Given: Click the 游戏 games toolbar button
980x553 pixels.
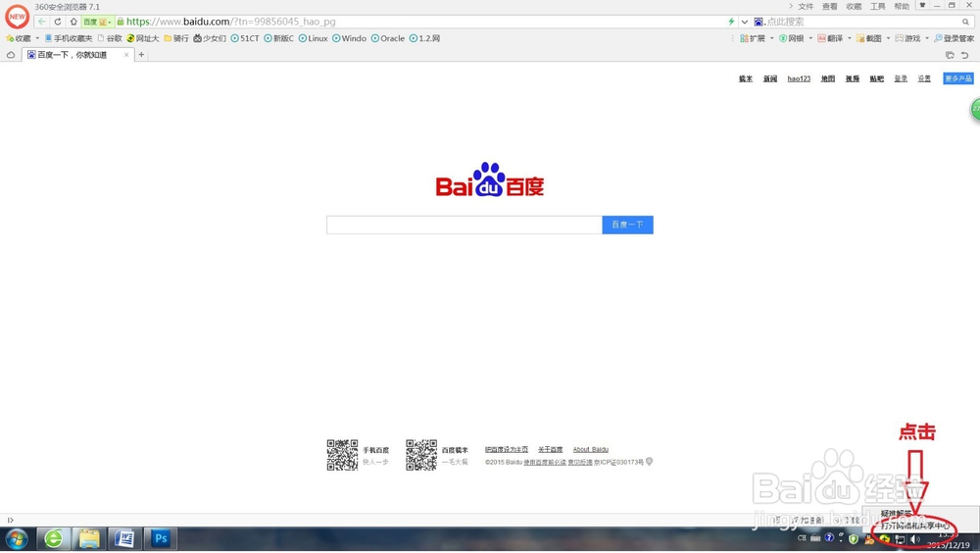Looking at the screenshot, I should click(907, 38).
